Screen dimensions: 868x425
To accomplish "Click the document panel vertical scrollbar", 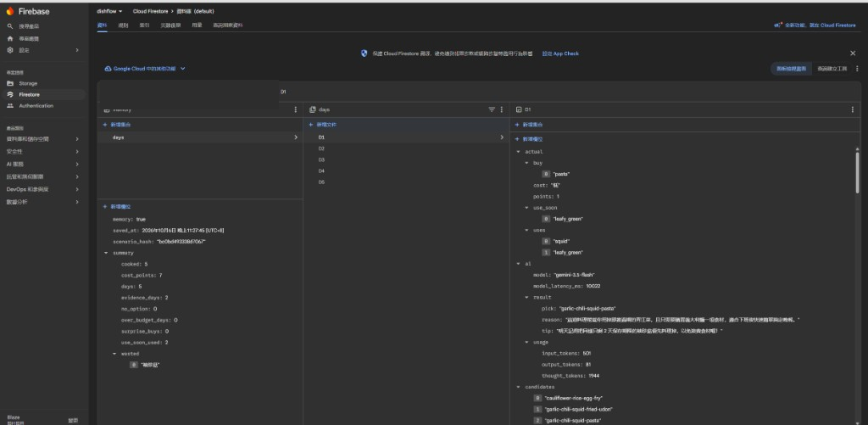I will 858,171.
